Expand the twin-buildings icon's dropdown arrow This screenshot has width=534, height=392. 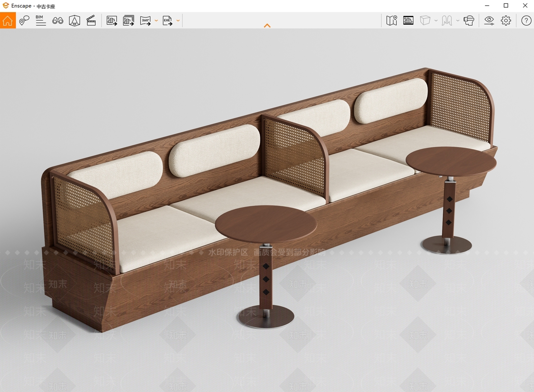click(458, 21)
